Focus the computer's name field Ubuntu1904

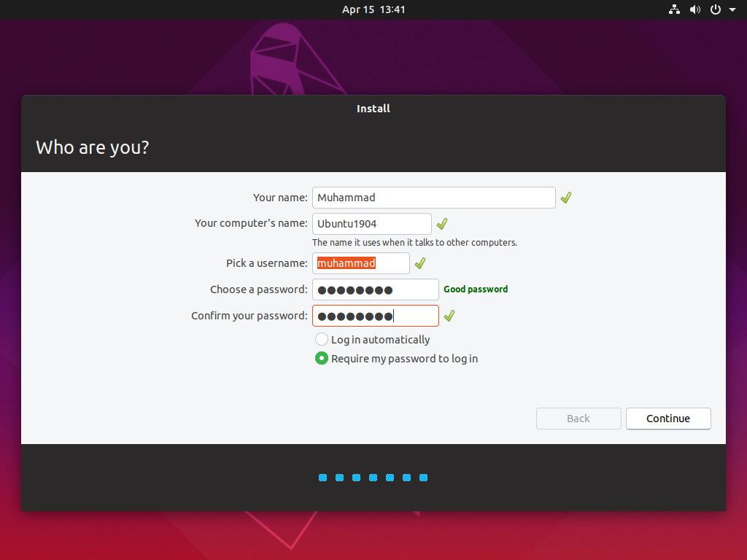click(x=371, y=224)
